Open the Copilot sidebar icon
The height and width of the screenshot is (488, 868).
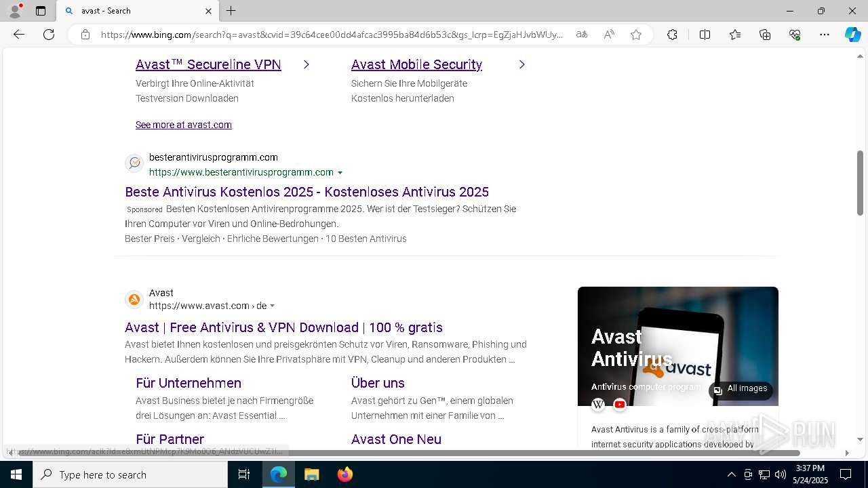point(852,35)
